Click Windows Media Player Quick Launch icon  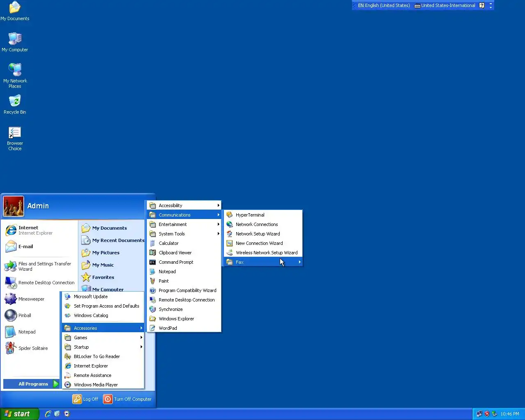pos(67,414)
